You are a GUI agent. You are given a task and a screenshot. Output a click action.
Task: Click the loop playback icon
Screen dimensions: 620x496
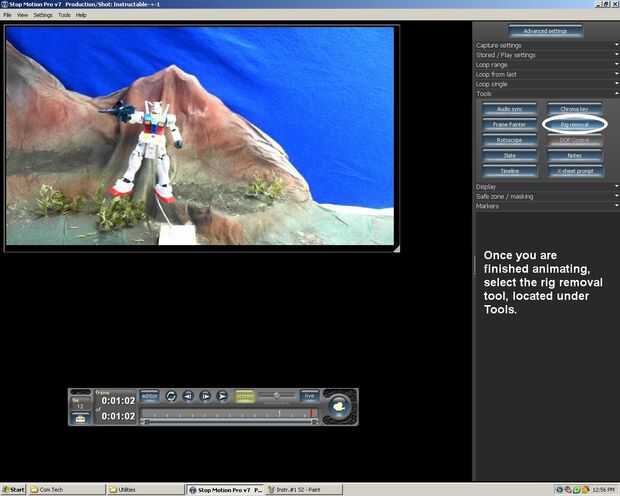171,396
